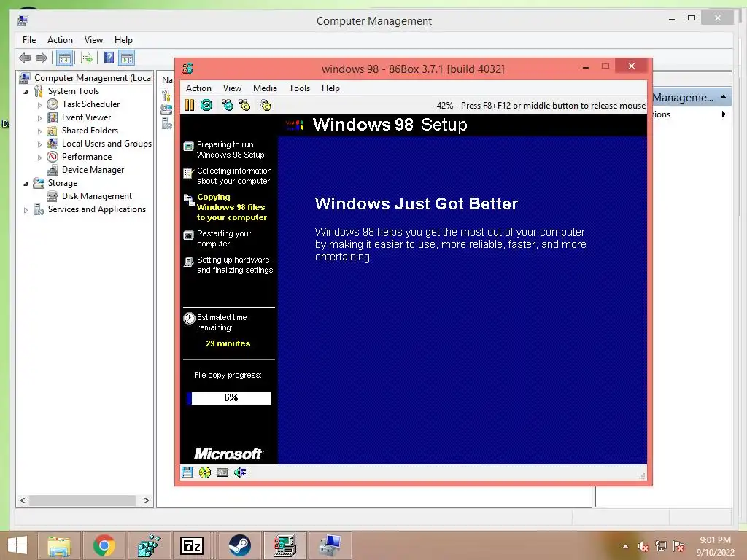The width and height of the screenshot is (747, 560).
Task: Click the sound speaker status bar icon
Action: 240,472
